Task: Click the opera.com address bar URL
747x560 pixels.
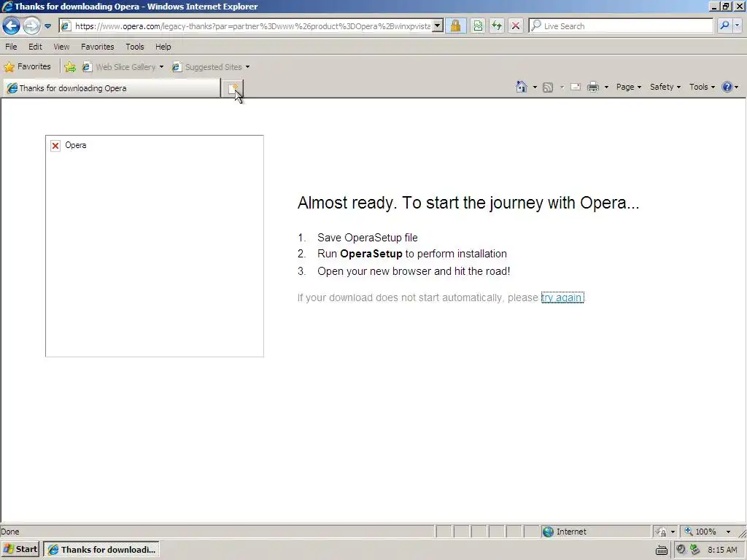Action: click(x=252, y=26)
